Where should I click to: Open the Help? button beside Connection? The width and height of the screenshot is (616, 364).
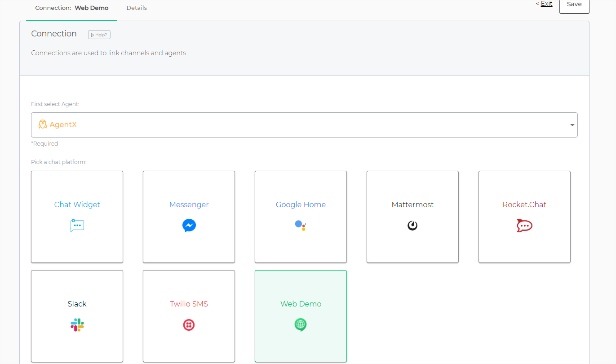point(99,35)
